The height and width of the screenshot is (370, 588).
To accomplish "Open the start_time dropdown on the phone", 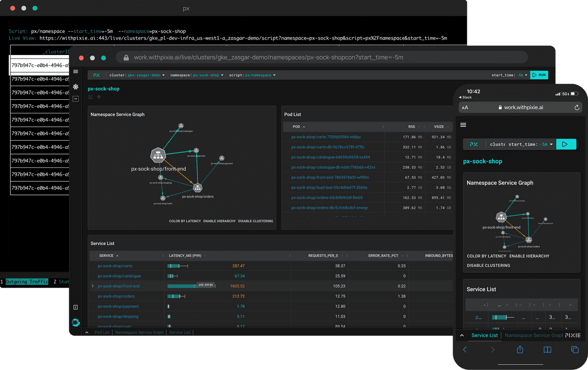I will (531, 144).
